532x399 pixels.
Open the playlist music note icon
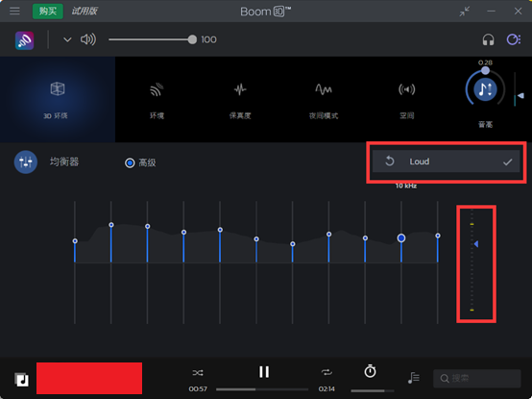(x=414, y=378)
